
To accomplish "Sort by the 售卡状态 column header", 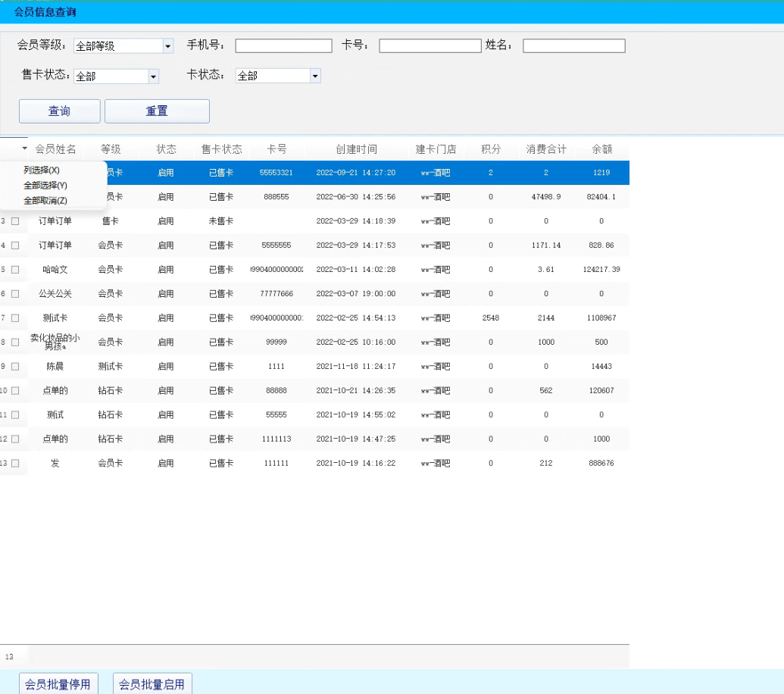I will [221, 149].
